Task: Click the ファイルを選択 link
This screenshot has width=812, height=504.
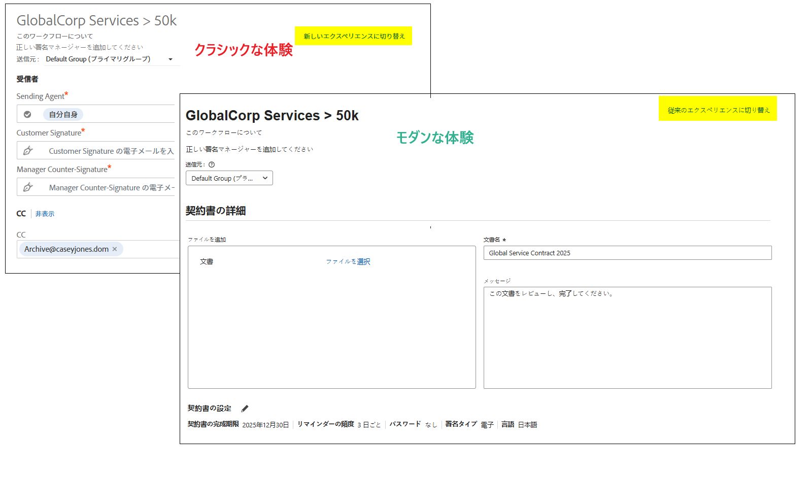Action: (348, 262)
